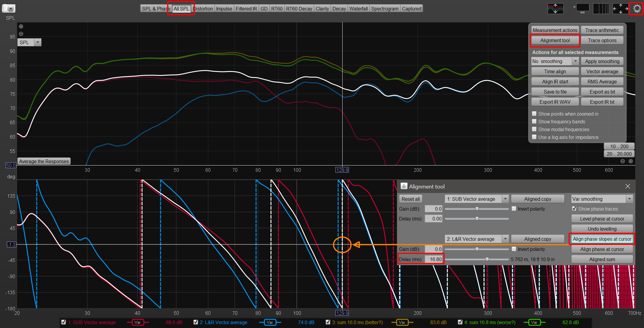Switch to Waterfall tab

[x=358, y=9]
